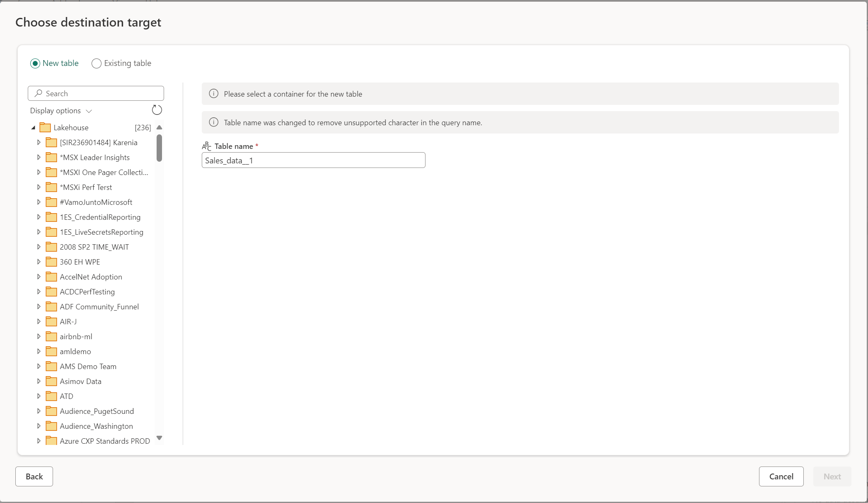Screen dimensions: 868x503
Task: Click on amldemo folder
Action: [75, 352]
